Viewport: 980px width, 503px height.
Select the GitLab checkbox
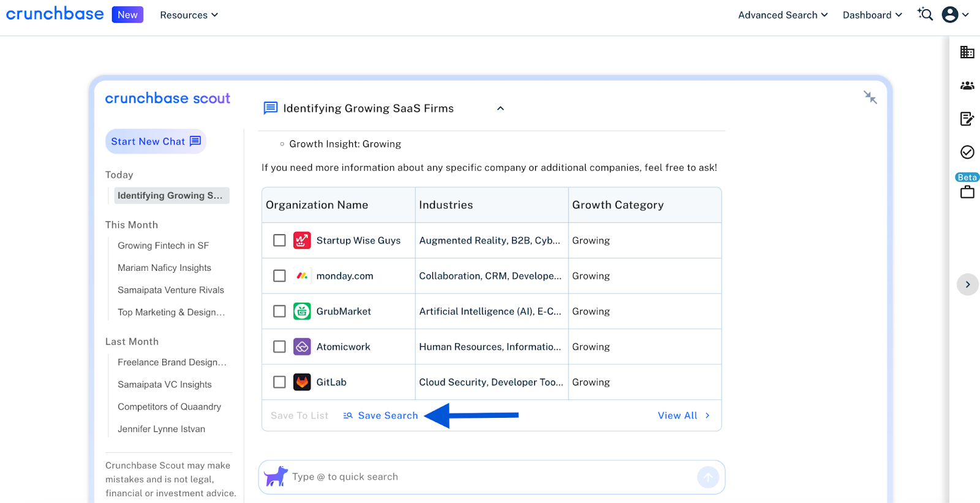pyautogui.click(x=279, y=382)
